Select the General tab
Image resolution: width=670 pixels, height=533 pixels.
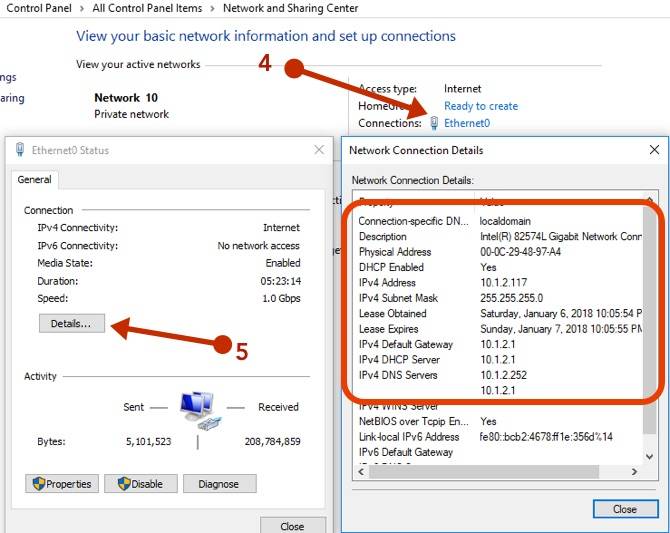[x=35, y=180]
